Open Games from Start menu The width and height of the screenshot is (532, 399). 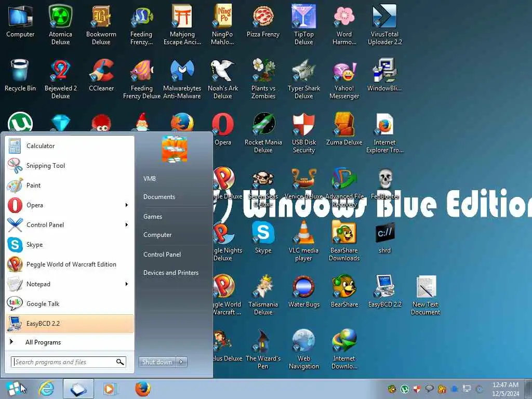coord(153,217)
